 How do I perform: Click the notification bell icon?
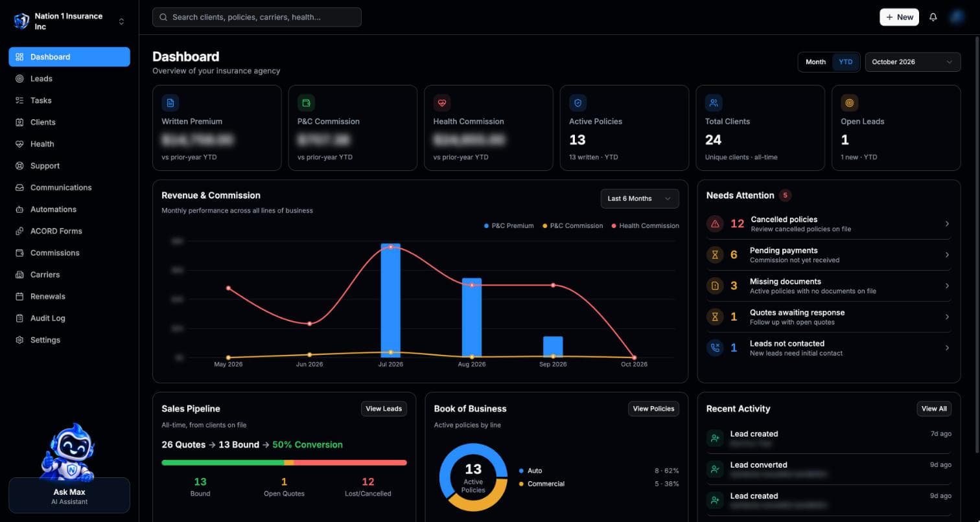[933, 17]
